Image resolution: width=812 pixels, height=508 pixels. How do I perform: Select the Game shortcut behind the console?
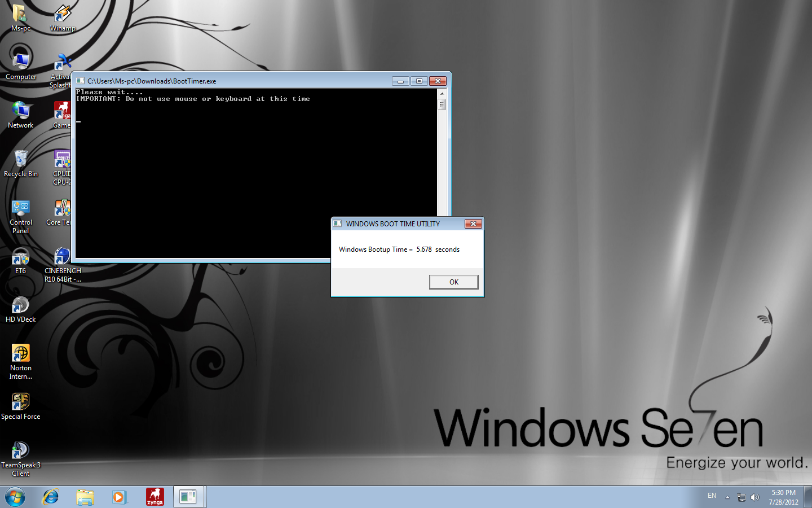coord(62,115)
